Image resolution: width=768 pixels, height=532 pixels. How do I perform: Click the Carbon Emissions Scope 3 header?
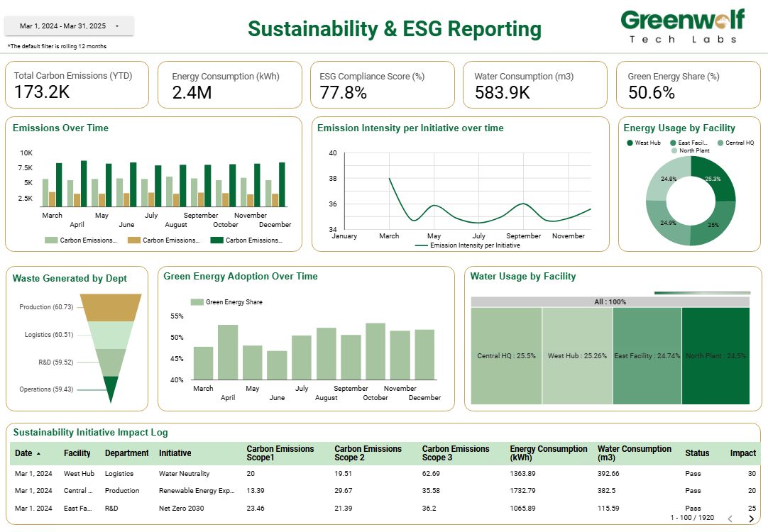(456, 453)
